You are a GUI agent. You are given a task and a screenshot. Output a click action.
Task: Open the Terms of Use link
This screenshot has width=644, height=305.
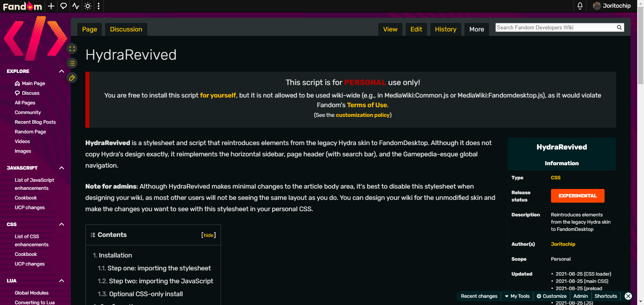367,105
